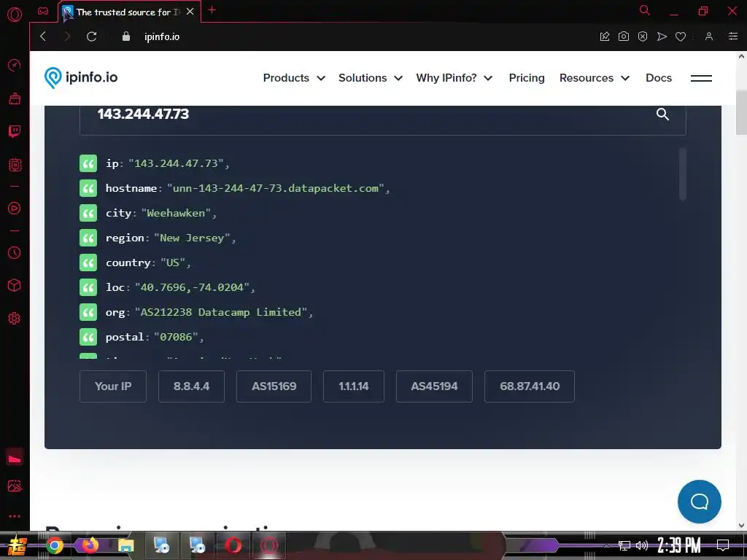Open the notification center in taskbar
The width and height of the screenshot is (747, 560).
[723, 545]
